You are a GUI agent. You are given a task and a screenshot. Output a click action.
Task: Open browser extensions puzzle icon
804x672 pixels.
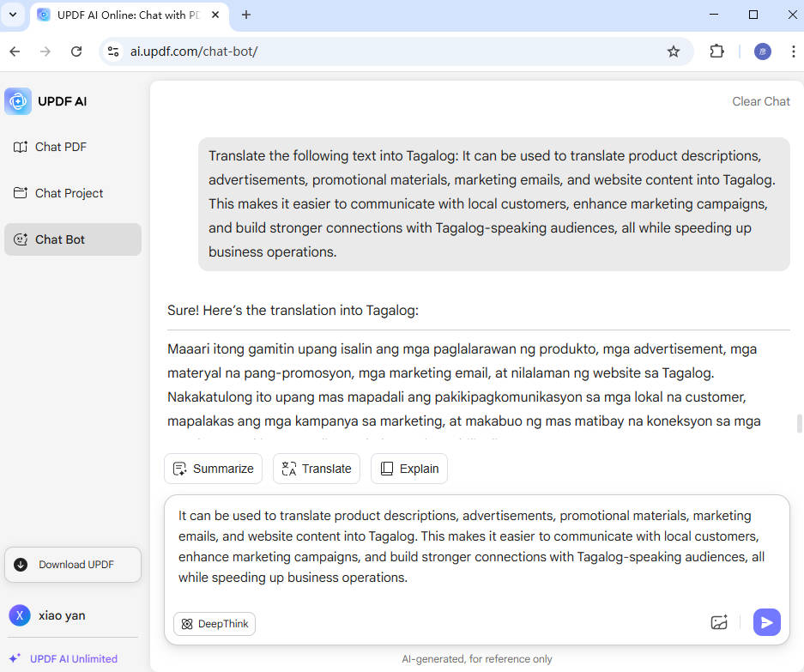click(716, 51)
